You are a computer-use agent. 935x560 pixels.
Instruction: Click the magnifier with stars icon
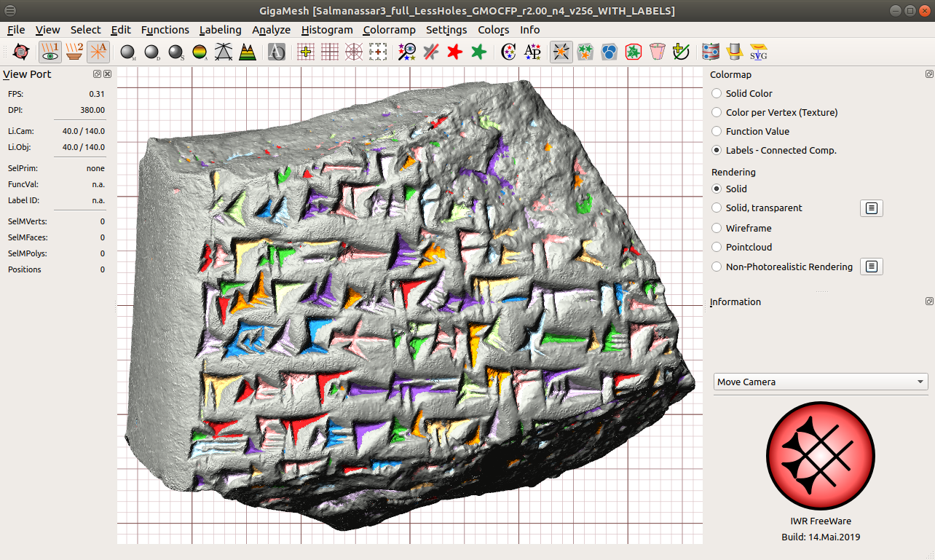tap(406, 52)
